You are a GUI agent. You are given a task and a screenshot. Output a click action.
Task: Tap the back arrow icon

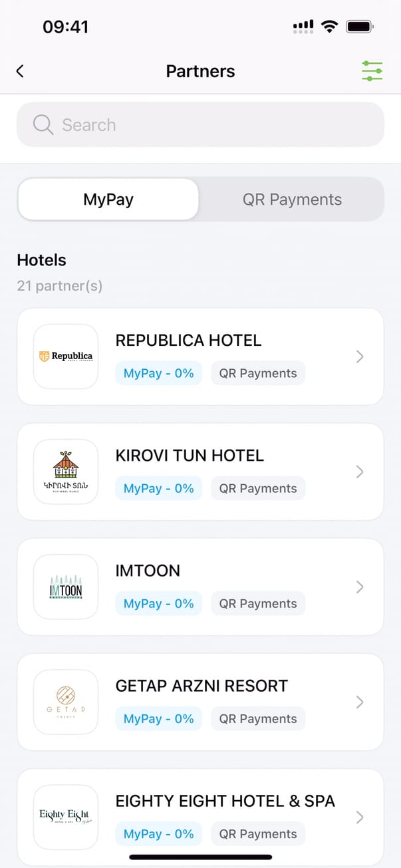[20, 71]
